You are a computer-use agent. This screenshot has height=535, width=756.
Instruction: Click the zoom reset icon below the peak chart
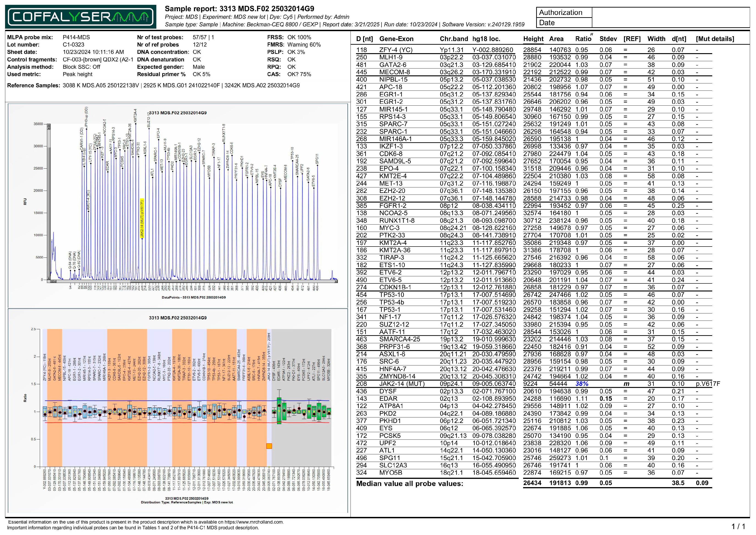point(52,281)
